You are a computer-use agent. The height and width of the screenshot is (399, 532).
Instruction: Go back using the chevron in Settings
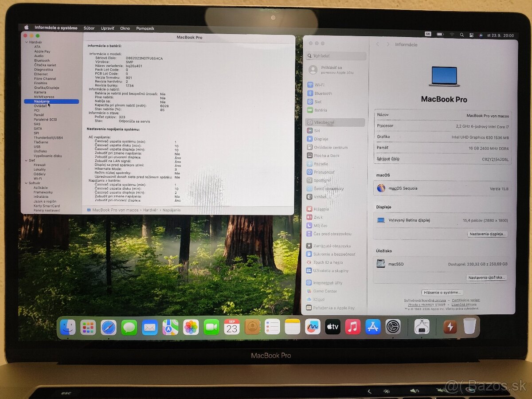[x=378, y=44]
